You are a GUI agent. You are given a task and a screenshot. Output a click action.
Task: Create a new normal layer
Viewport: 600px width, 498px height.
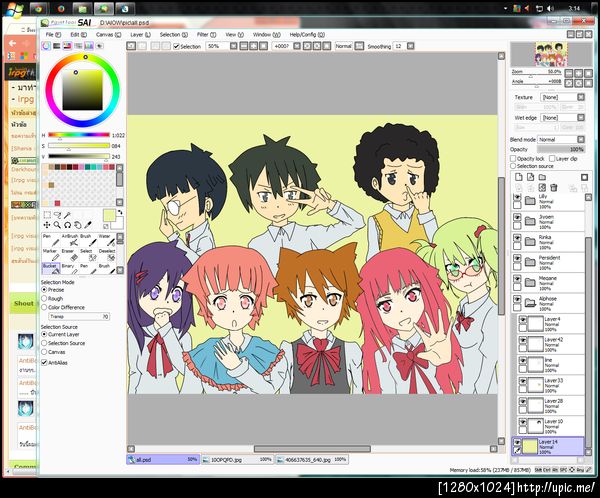point(518,177)
